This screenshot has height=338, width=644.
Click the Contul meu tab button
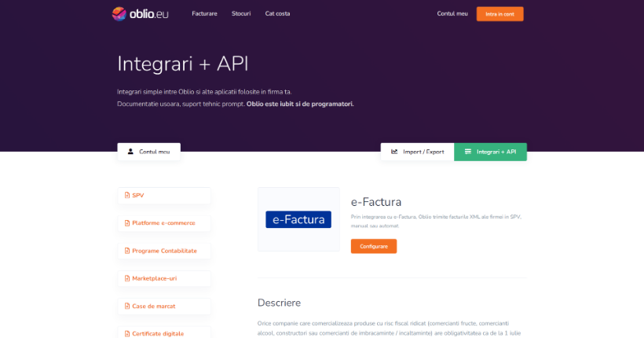click(148, 152)
